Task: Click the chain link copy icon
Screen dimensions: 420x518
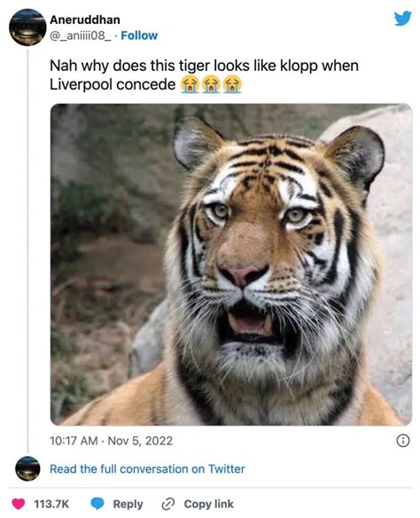Action: [167, 504]
